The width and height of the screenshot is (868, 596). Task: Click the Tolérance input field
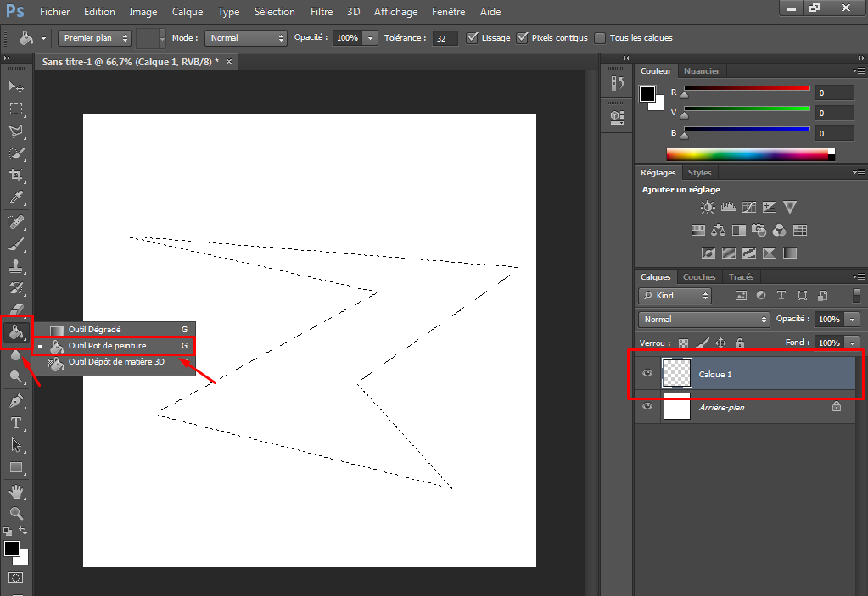click(445, 38)
